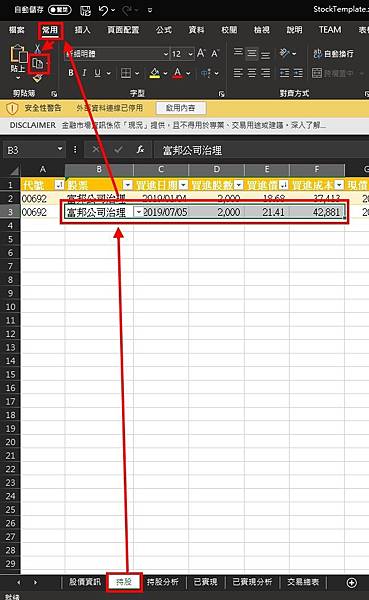
Task: Click the Cut scissors icon
Action: [x=37, y=48]
